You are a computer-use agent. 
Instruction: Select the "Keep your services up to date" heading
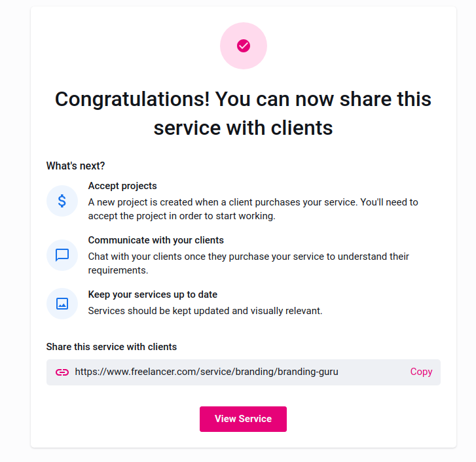point(153,294)
